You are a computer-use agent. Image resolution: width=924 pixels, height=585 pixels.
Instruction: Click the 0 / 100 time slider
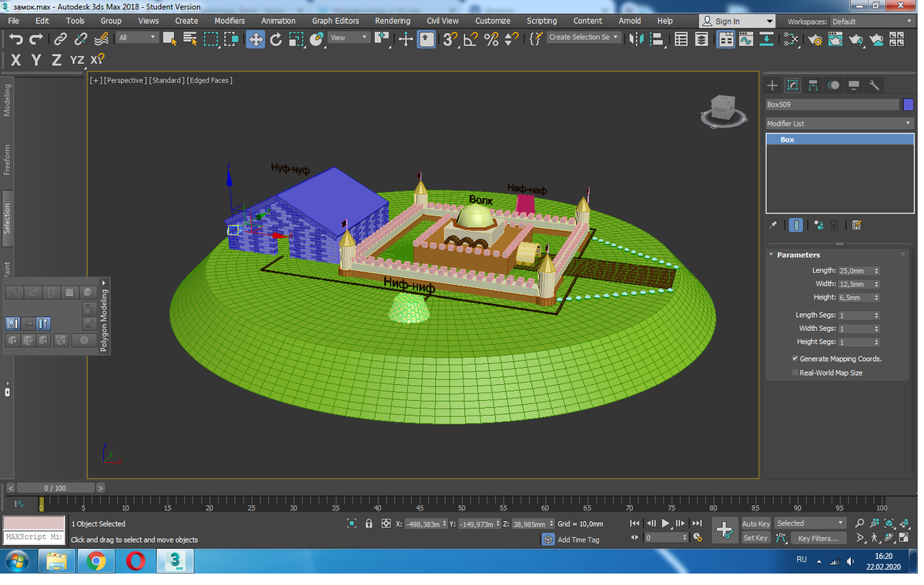[55, 488]
